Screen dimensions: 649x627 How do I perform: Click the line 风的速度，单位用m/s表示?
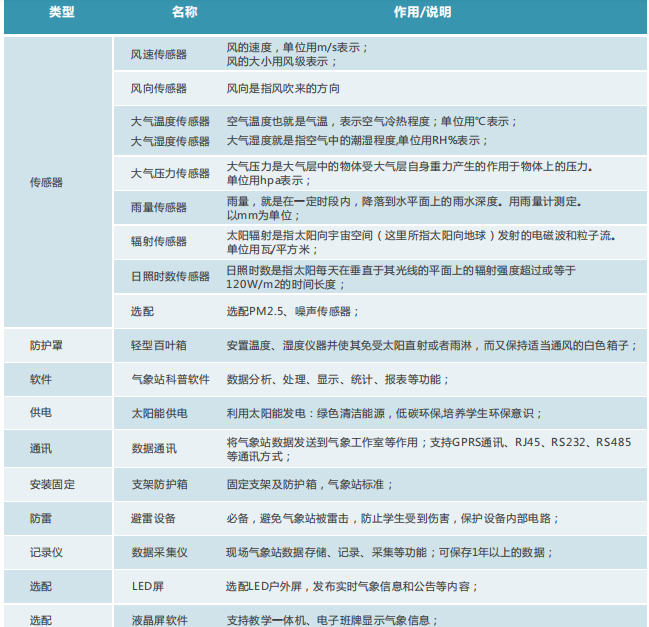pos(297,48)
